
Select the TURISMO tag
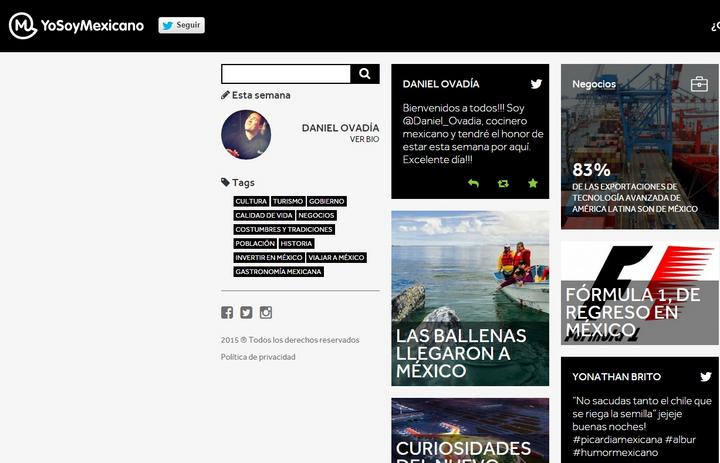pos(288,201)
